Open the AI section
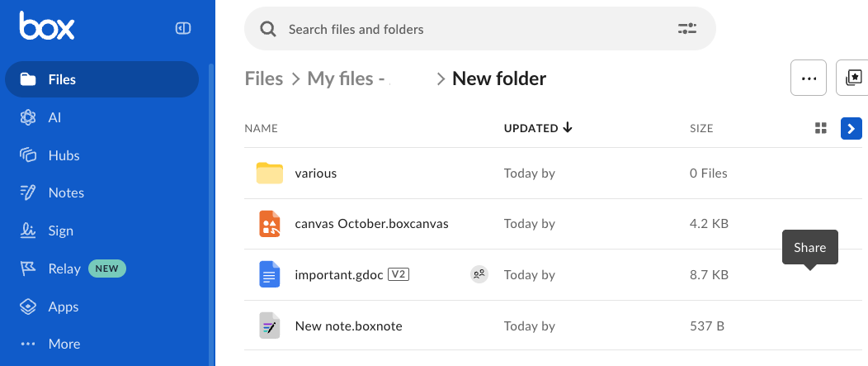The width and height of the screenshot is (868, 366). pos(54,117)
